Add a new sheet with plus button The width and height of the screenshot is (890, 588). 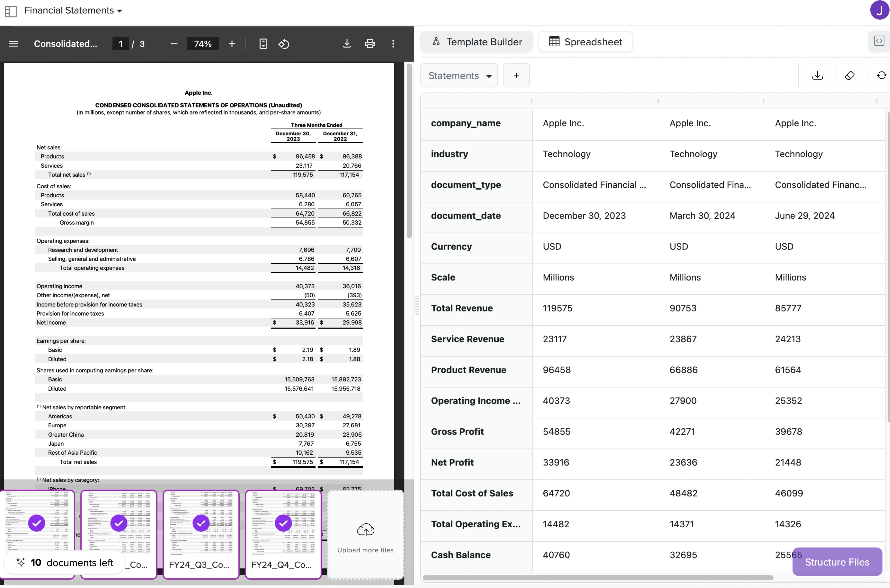[x=516, y=76]
